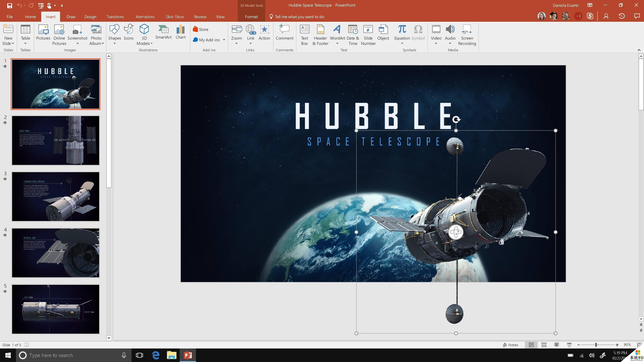Collapse the ribbon with arrow
The image size is (644, 362).
pyautogui.click(x=639, y=50)
